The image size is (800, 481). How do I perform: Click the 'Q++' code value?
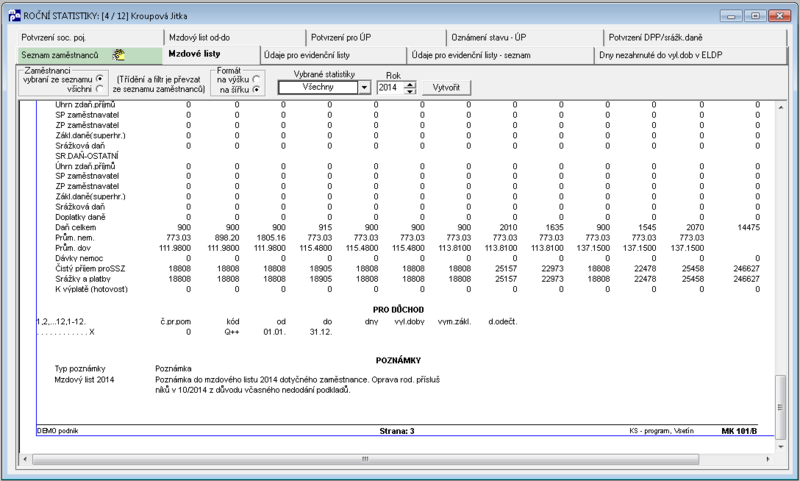point(232,332)
